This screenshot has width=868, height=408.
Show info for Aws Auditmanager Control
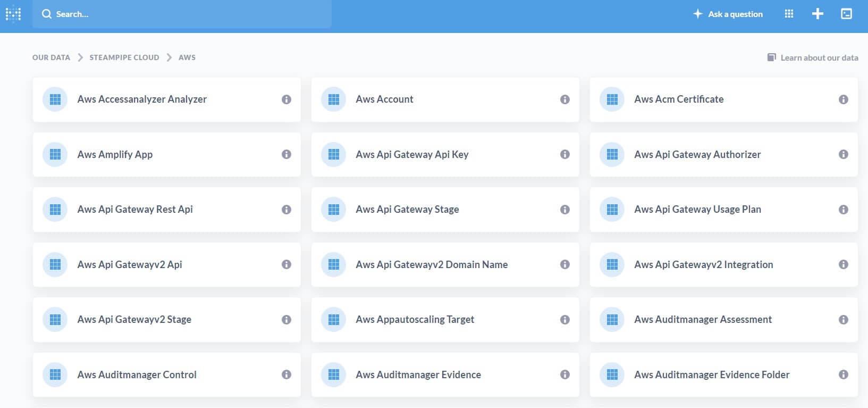pos(286,374)
